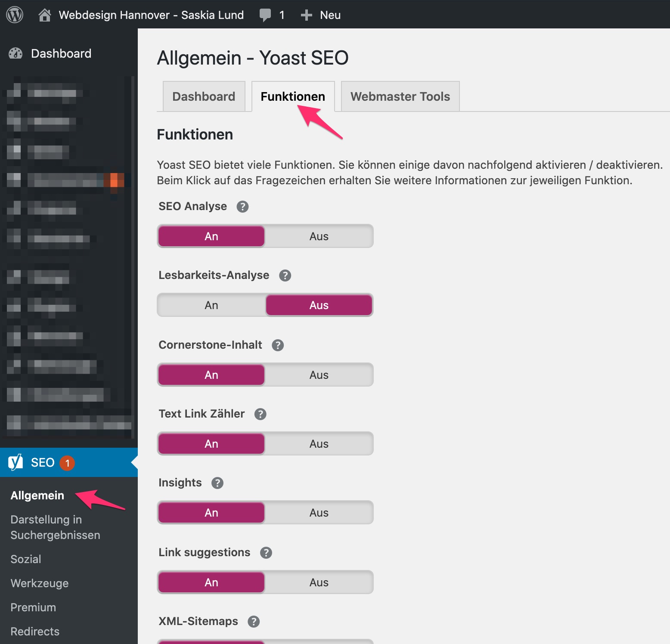Screen dimensions: 670x644
Task: Click the Dashboard gauge icon in sidebar
Action: (x=16, y=53)
